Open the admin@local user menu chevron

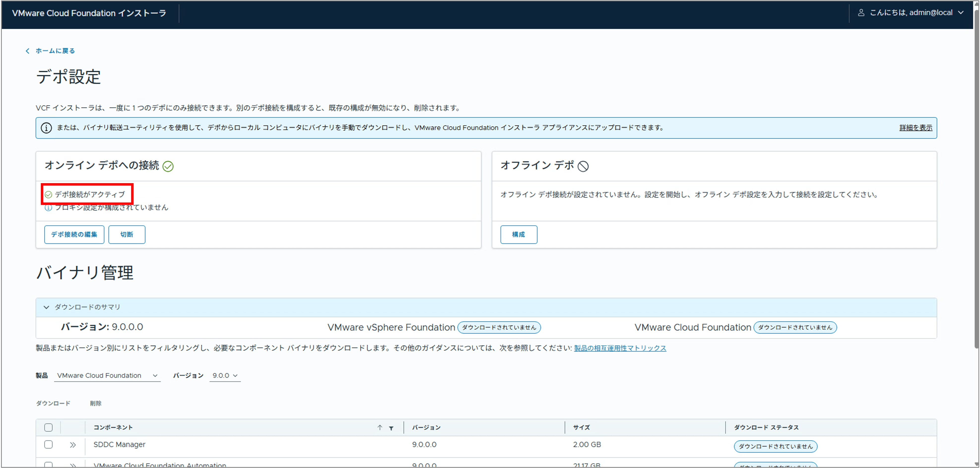pos(961,13)
